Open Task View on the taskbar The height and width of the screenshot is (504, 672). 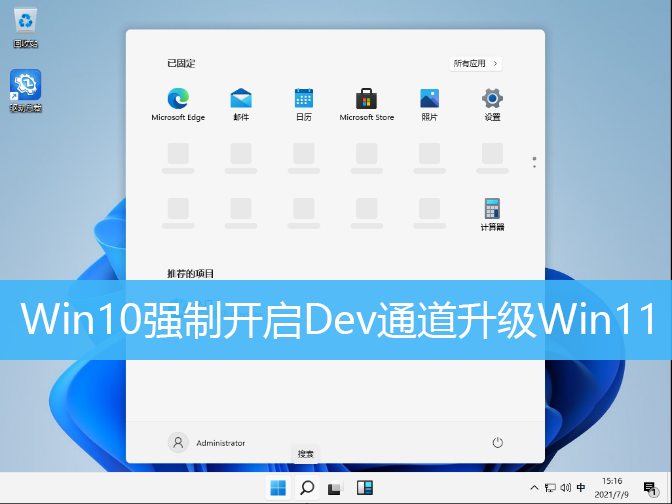tap(336, 488)
